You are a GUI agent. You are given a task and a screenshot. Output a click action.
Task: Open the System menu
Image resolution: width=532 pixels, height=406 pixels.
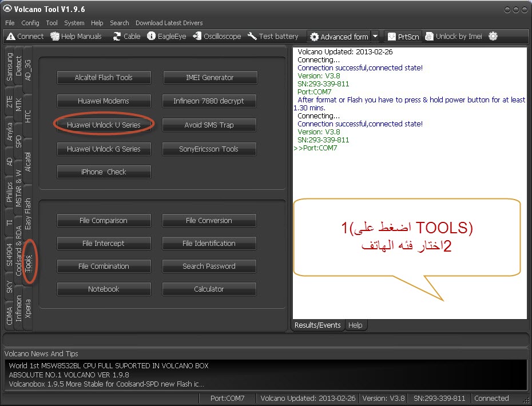74,23
